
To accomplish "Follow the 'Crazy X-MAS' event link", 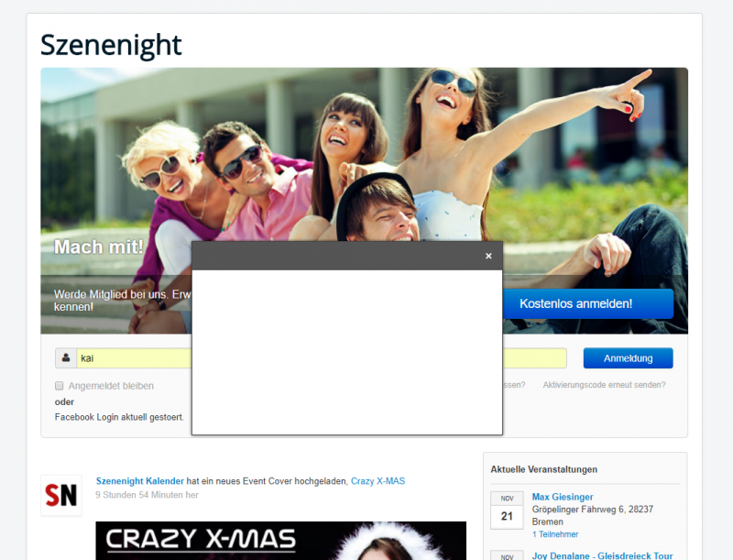I will click(377, 481).
